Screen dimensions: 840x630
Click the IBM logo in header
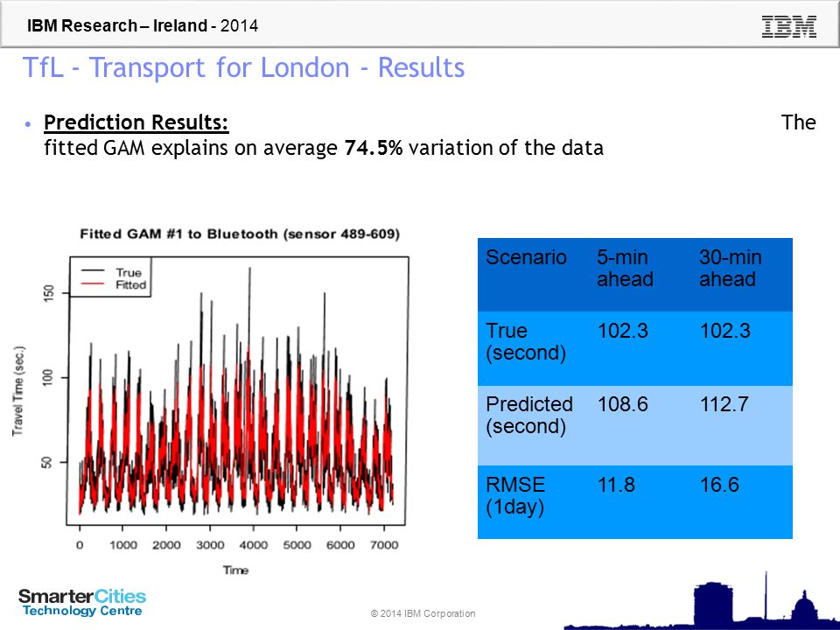click(789, 26)
